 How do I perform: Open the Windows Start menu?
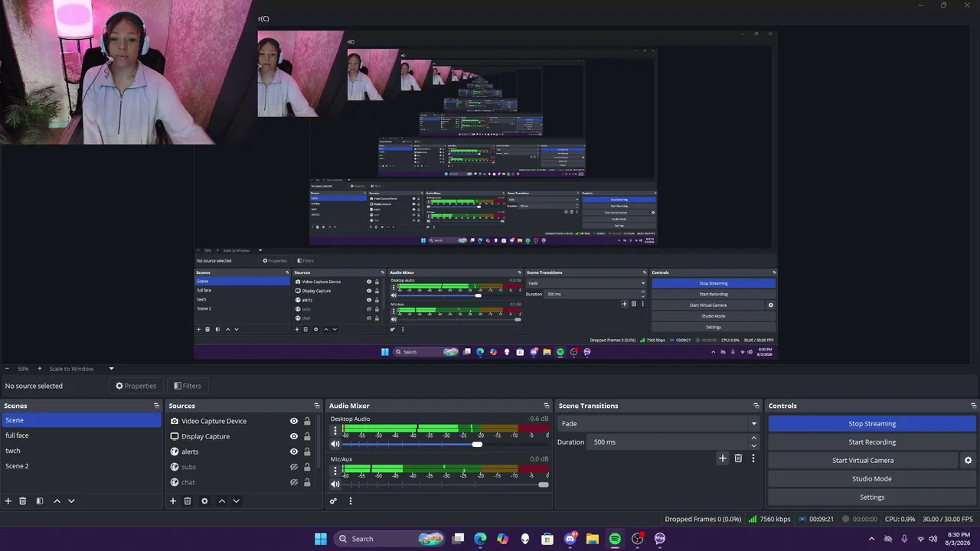point(321,539)
